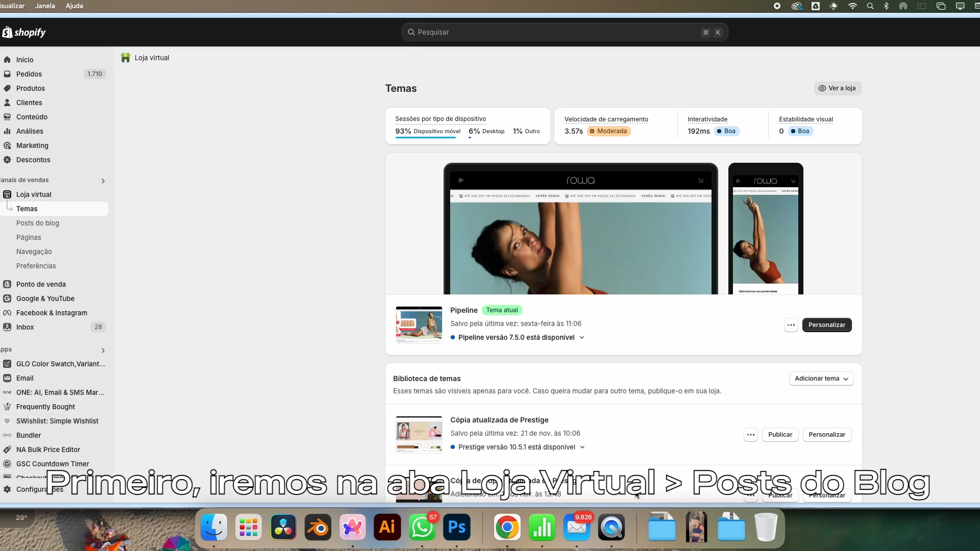Open more actions menu for Pipeline theme

tap(791, 325)
